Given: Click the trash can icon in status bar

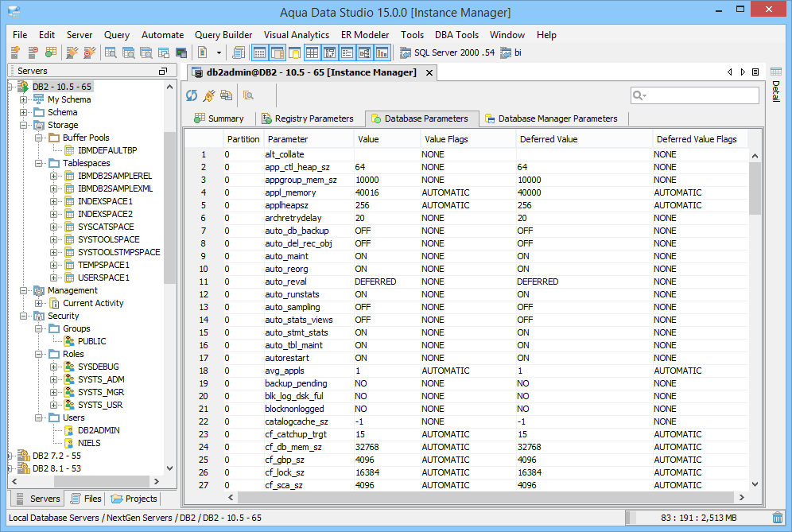Looking at the screenshot, I should (778, 518).
